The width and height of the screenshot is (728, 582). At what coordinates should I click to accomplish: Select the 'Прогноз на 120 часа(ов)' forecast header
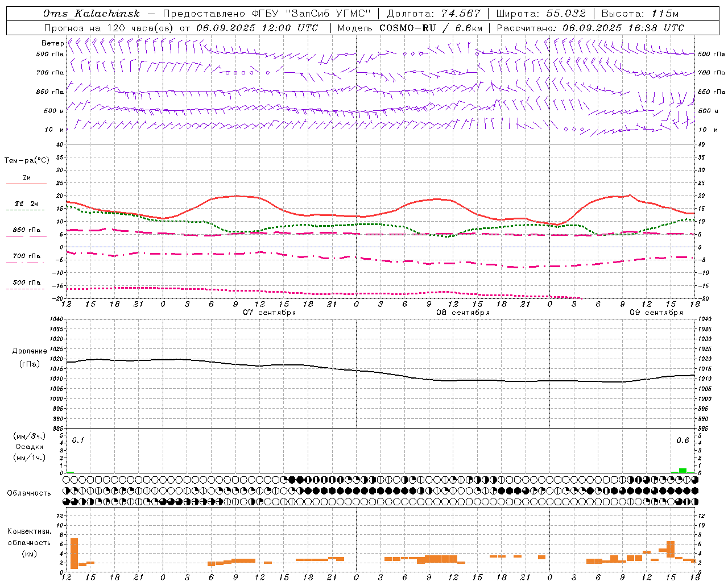click(109, 28)
